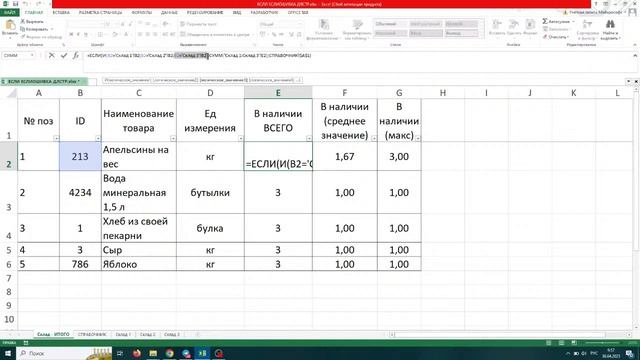Screen dimensions: 640x360
Task: Select cell value 1,67
Action: pos(345,156)
